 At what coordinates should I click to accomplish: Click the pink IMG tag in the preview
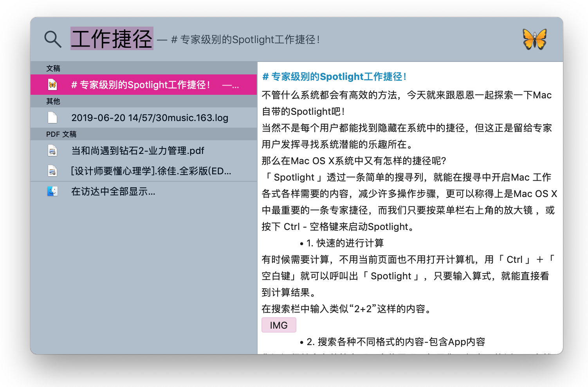click(x=279, y=325)
